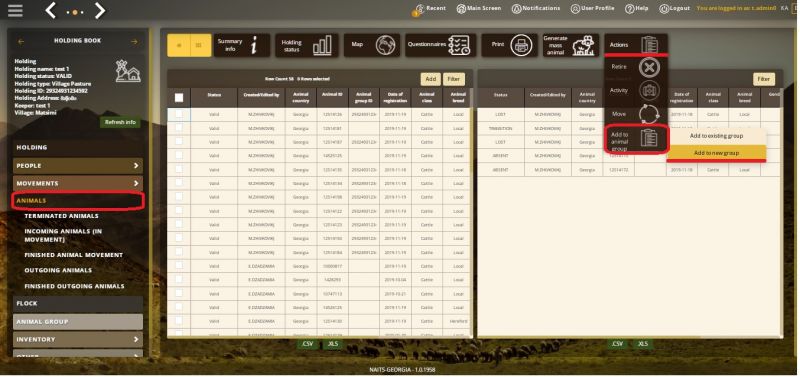
Task: Open ANIMAL GROUP in the sidebar
Action: click(78, 322)
